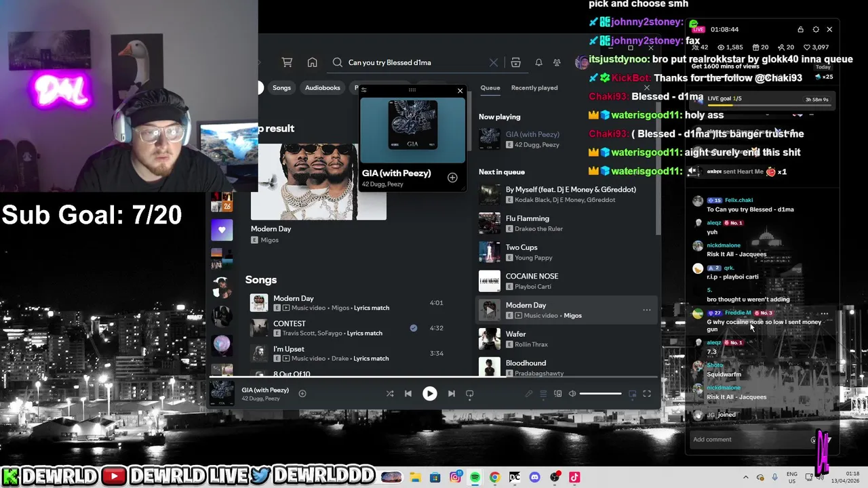Mute volume via speaker icon in Spotify
The width and height of the screenshot is (868, 488).
(572, 394)
